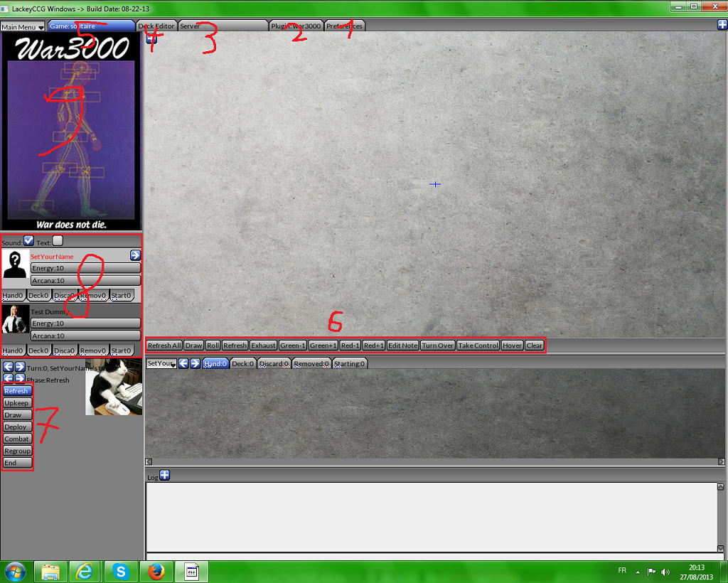Click the Log scrollbar's down arrow
Viewport: 728px width, 583px height.
[721, 548]
